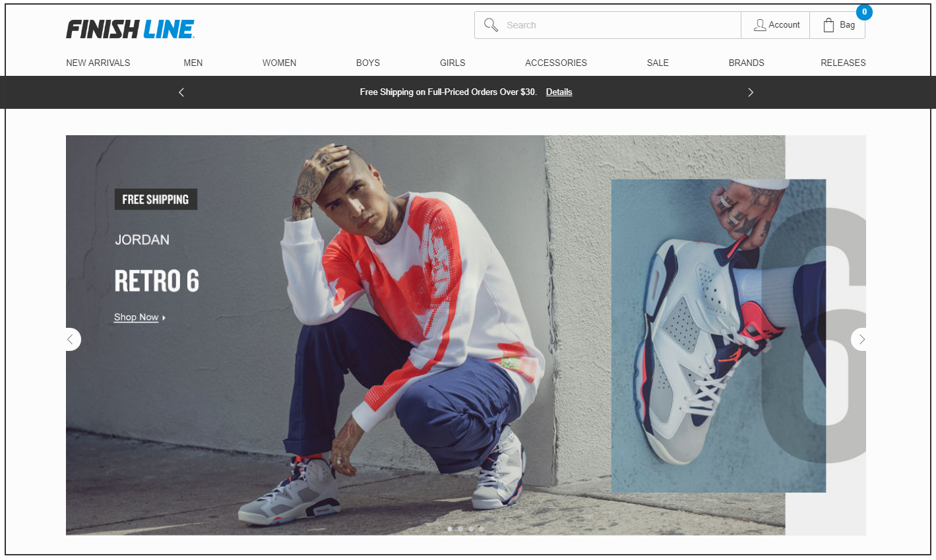Show previous promo banner message arrow
Image resolution: width=936 pixels, height=560 pixels.
coord(181,92)
